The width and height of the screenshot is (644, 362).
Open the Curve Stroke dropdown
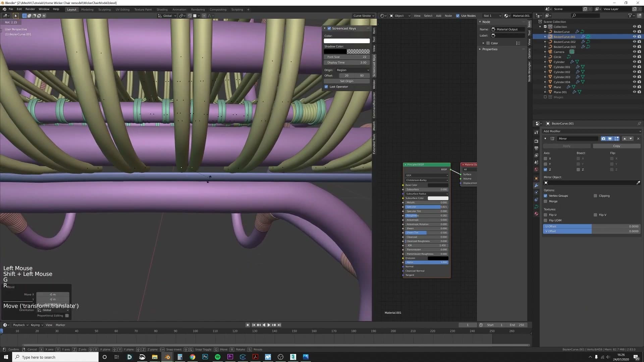click(x=364, y=16)
